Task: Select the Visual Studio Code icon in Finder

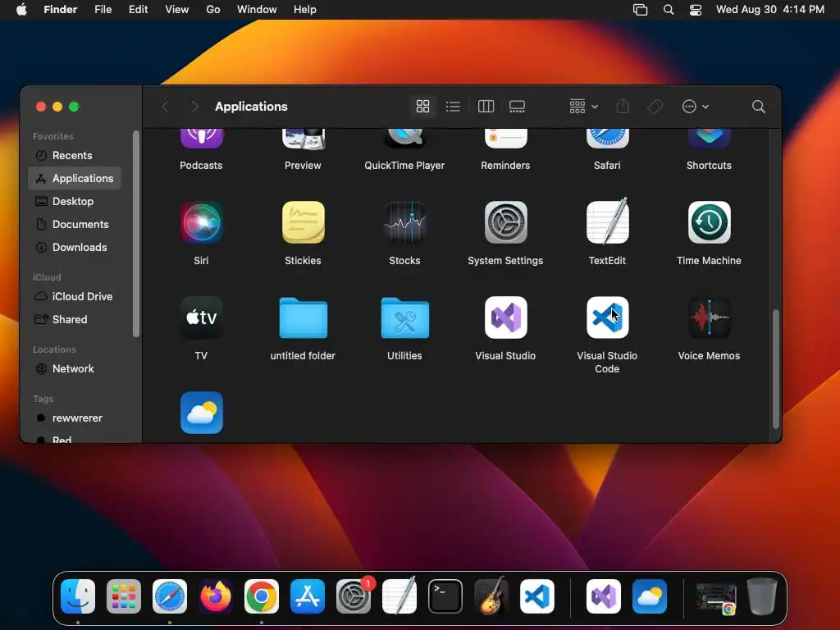Action: [x=608, y=317]
